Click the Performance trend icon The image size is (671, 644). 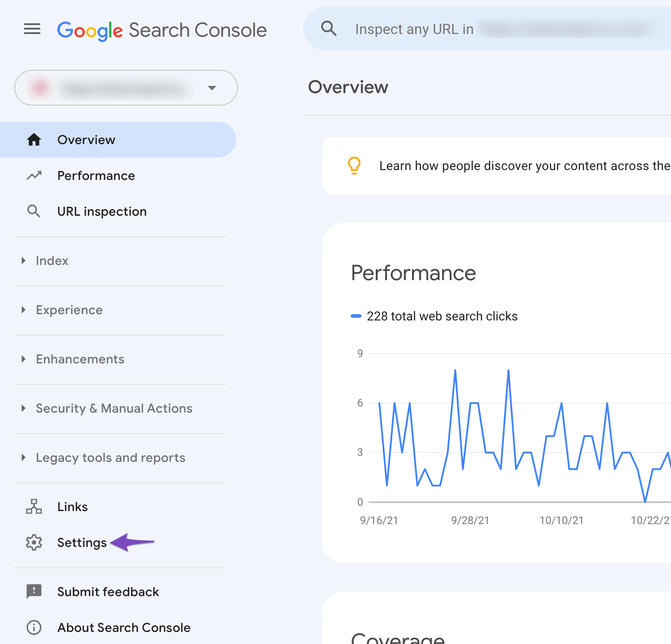tap(34, 175)
